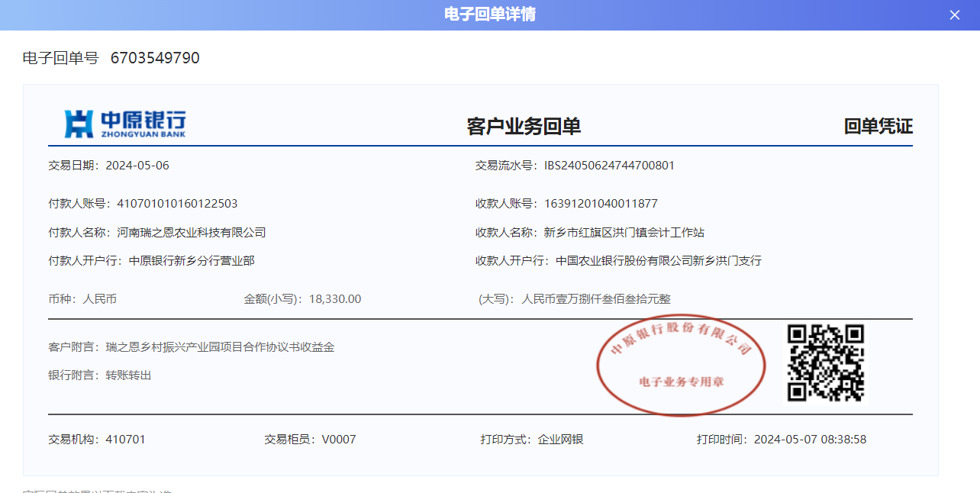
Task: Close the 电子回单详情 dialog
Action: [x=954, y=15]
